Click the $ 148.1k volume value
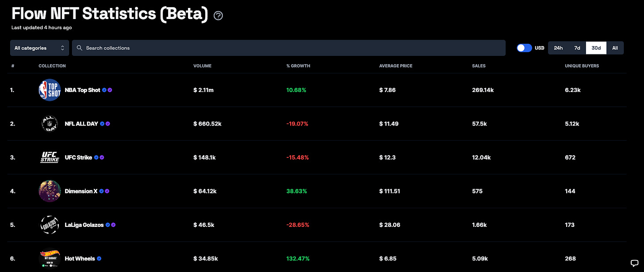The width and height of the screenshot is (644, 272). pos(204,157)
